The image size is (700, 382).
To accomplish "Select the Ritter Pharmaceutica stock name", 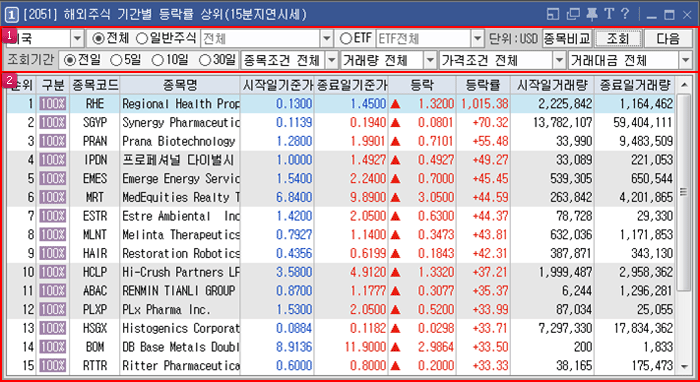I will pyautogui.click(x=180, y=366).
